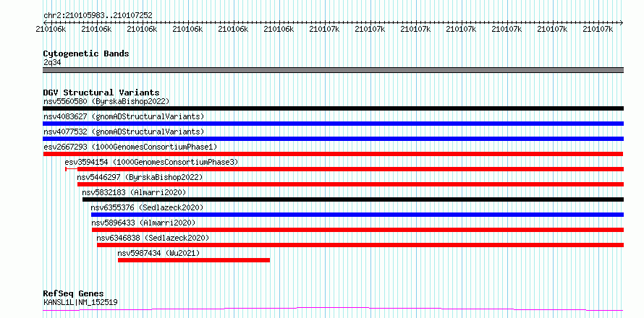Click the black nsv5832183 variant bar
This screenshot has height=318, width=644.
point(353,199)
